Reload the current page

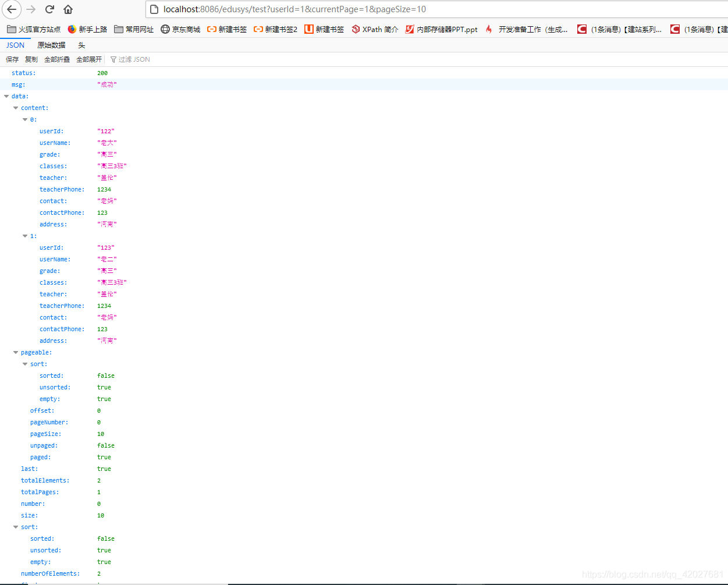pyautogui.click(x=49, y=9)
